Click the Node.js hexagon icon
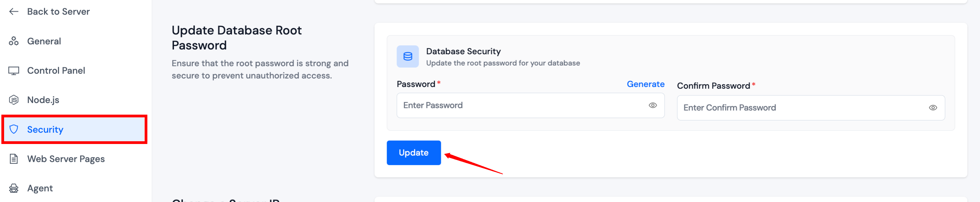Viewport: 980px width, 202px height. [x=14, y=100]
